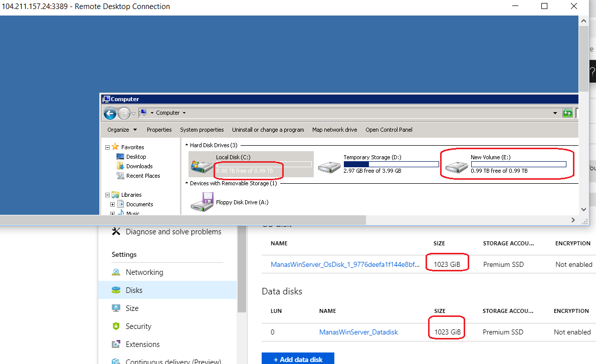
Task: Select the Documents library
Action: [x=139, y=204]
